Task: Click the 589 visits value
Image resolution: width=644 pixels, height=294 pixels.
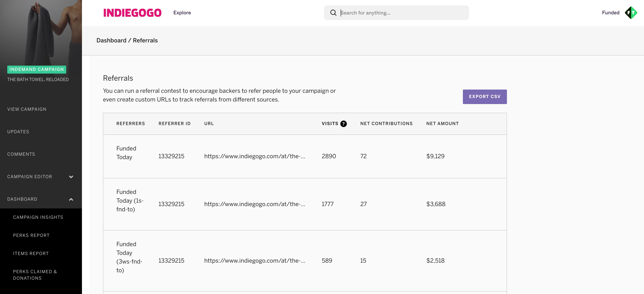Action: click(327, 261)
